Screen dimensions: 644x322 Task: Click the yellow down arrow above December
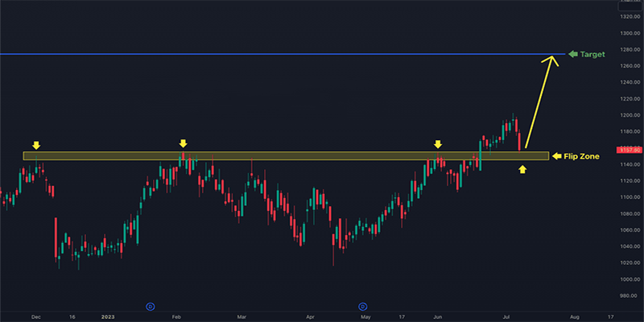point(35,145)
